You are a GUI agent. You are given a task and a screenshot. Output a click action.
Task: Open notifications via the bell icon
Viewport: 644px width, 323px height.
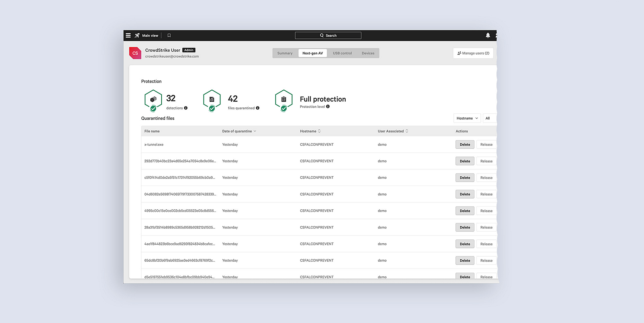point(488,35)
